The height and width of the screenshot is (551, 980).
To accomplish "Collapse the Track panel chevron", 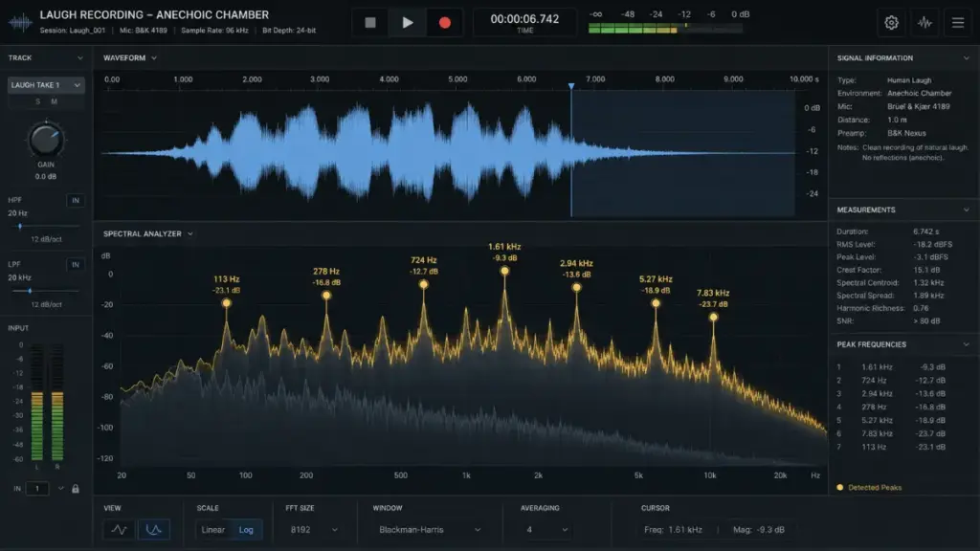I will click(x=80, y=58).
